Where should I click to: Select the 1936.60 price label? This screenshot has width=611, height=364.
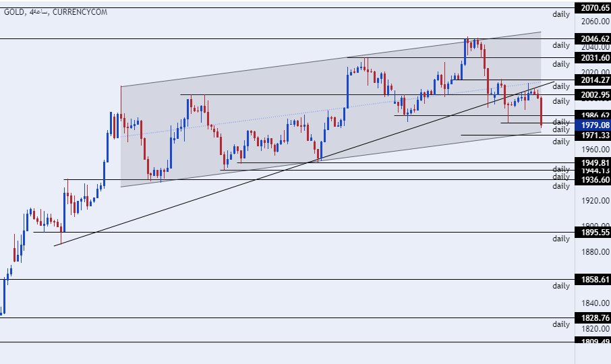(591, 180)
